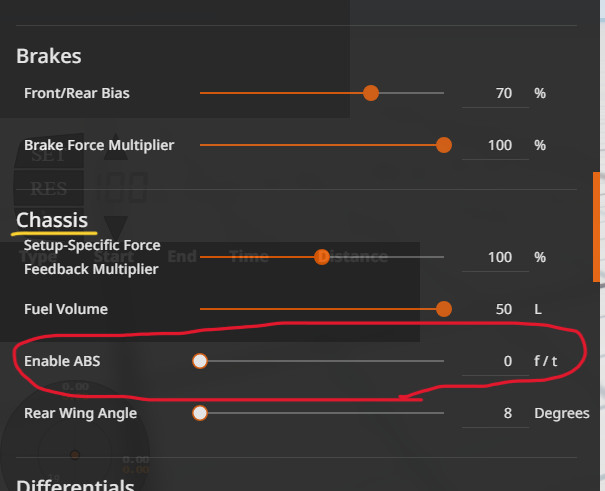Click the Fuel Volume slider handle

pyautogui.click(x=444, y=309)
